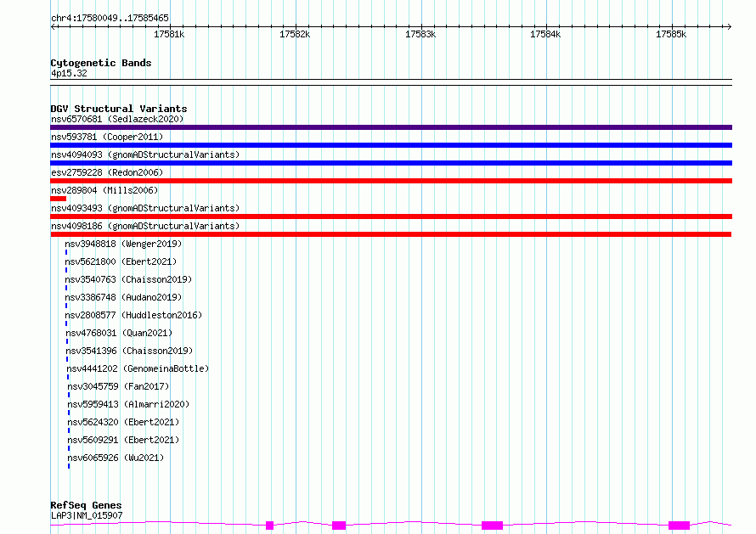
Task: Open the nsv5959413 (Almarri2020) variant
Action: pos(128,404)
